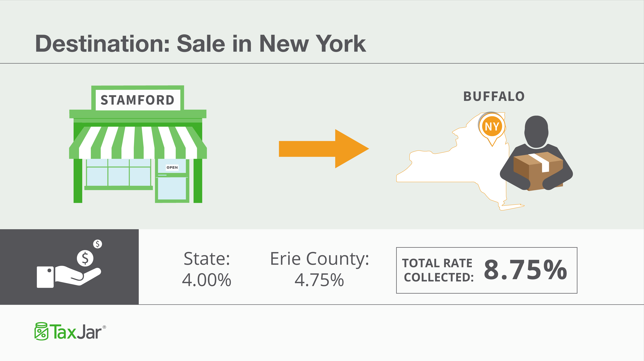Click the 8.75% total rate figure
The image size is (644, 361).
point(526,270)
